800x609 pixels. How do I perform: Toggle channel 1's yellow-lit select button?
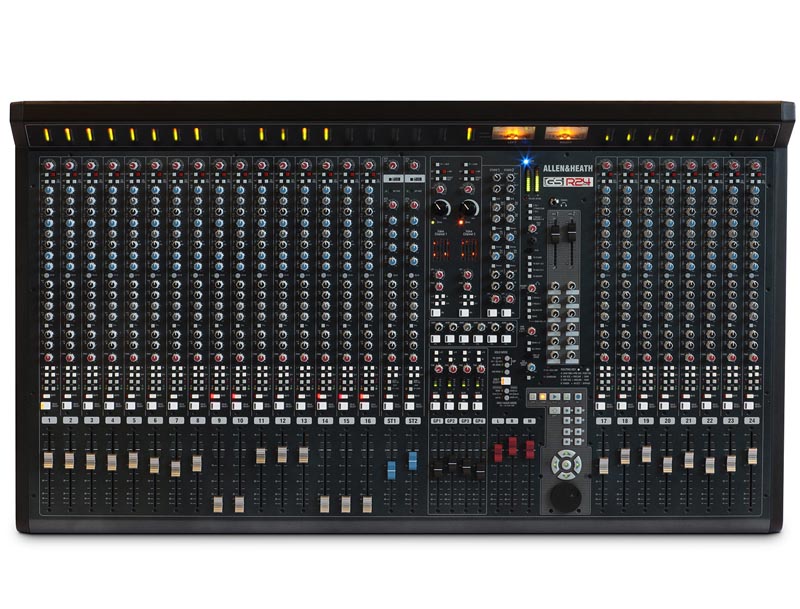coord(45,406)
